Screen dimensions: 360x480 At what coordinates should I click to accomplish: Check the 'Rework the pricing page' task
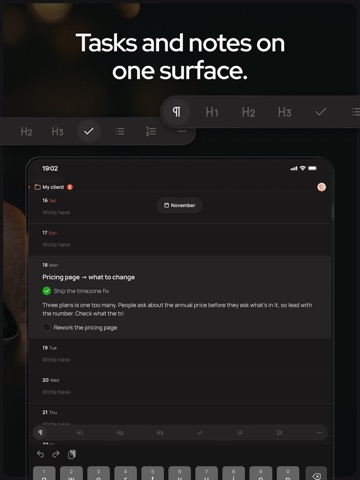coord(47,328)
